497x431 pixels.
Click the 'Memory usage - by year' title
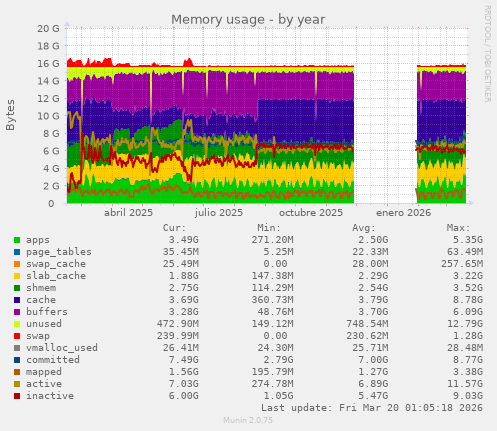[x=248, y=20]
